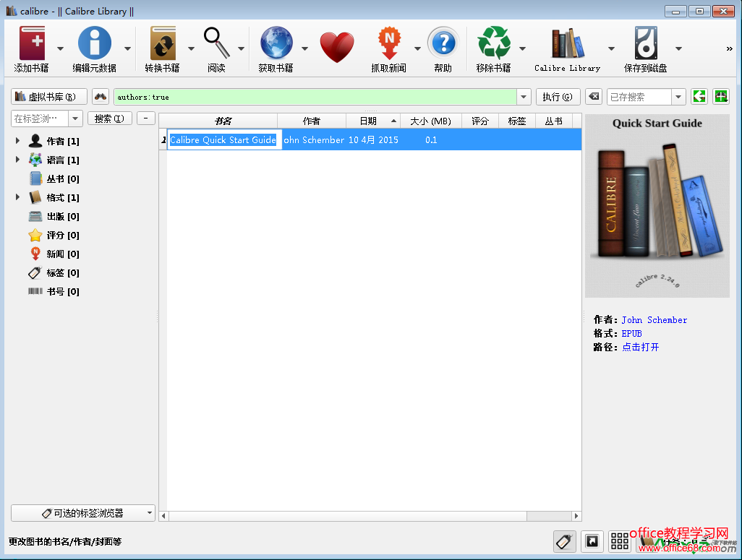742x560 pixels.
Task: Click the Go (执行) search button
Action: point(558,97)
